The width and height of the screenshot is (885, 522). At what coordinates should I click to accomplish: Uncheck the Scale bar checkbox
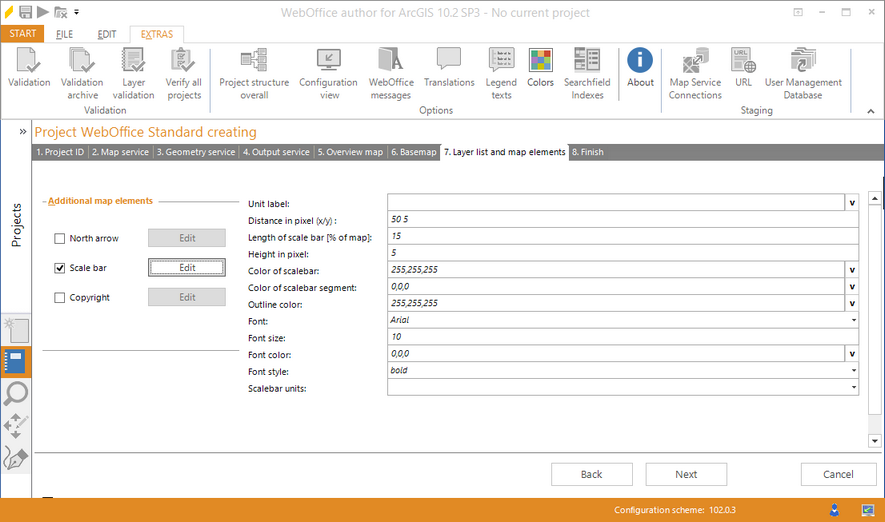[x=59, y=268]
